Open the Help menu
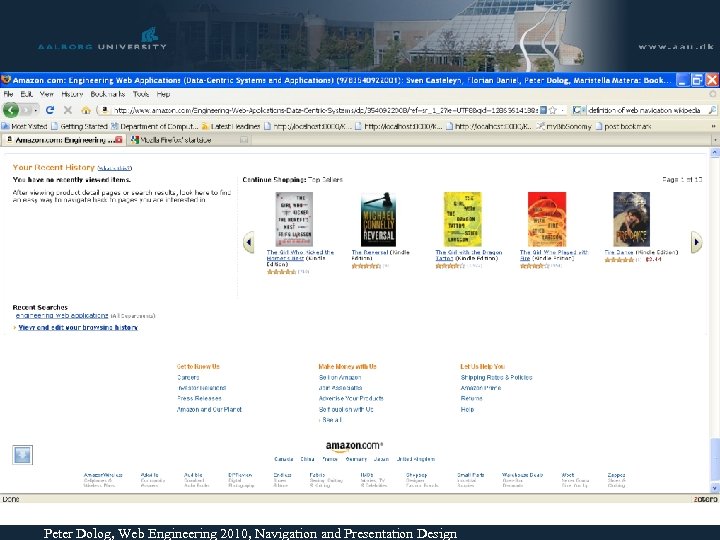Viewport: 720px width, 540px height. click(x=163, y=94)
